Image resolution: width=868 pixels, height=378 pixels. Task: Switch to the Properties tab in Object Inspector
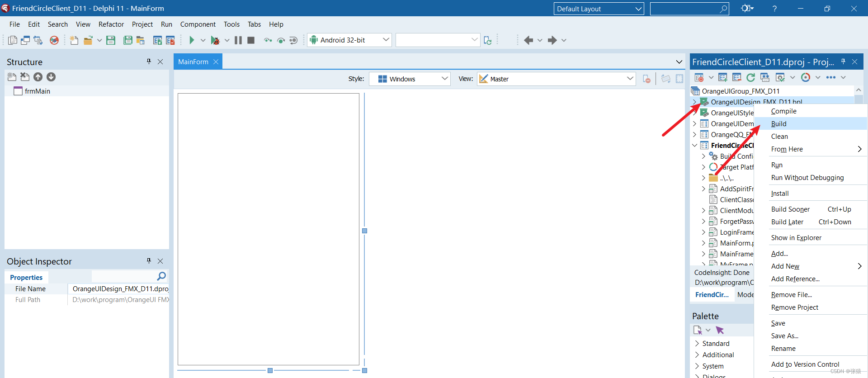(26, 277)
